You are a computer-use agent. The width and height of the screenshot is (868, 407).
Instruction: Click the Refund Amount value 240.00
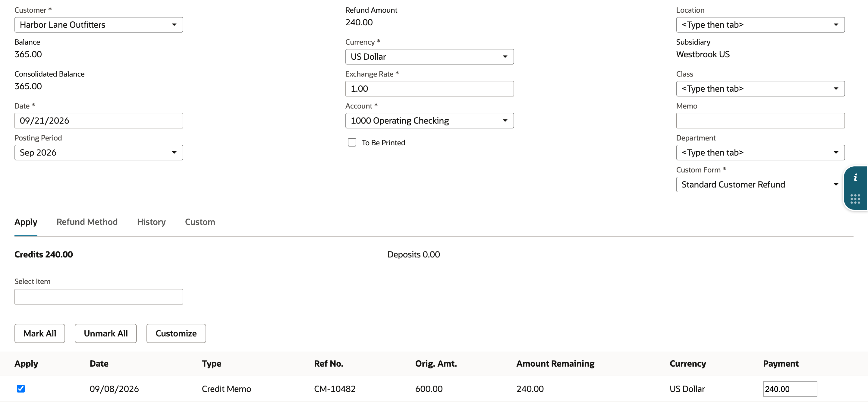tap(359, 22)
